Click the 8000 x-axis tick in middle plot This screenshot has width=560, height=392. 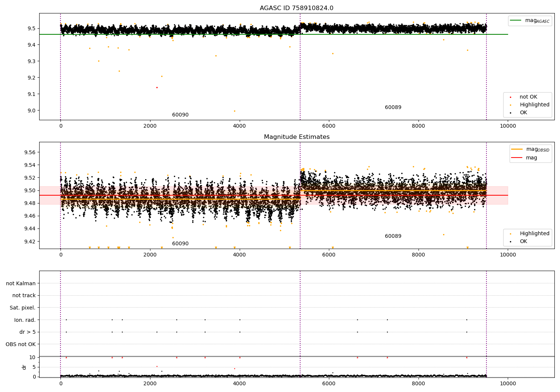click(418, 255)
